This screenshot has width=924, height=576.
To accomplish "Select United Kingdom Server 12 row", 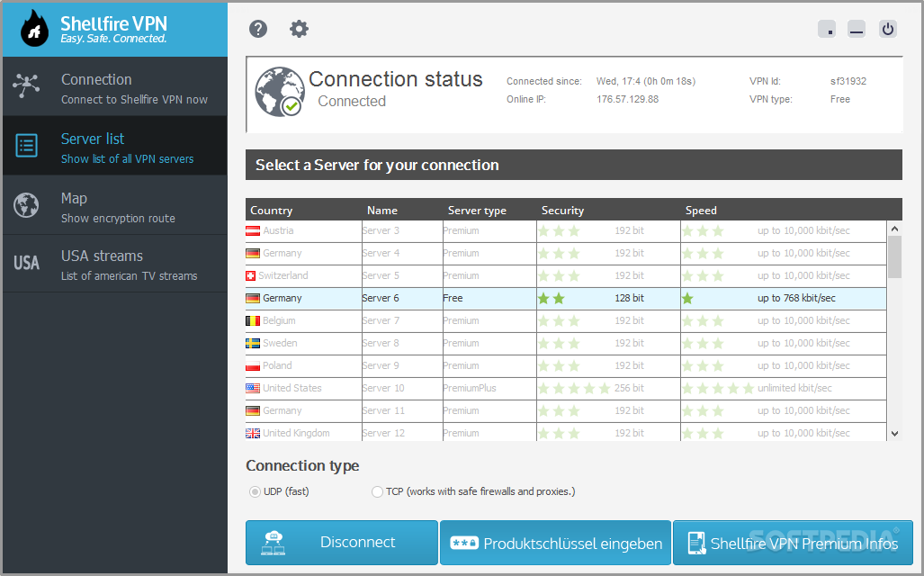I will tap(566, 432).
